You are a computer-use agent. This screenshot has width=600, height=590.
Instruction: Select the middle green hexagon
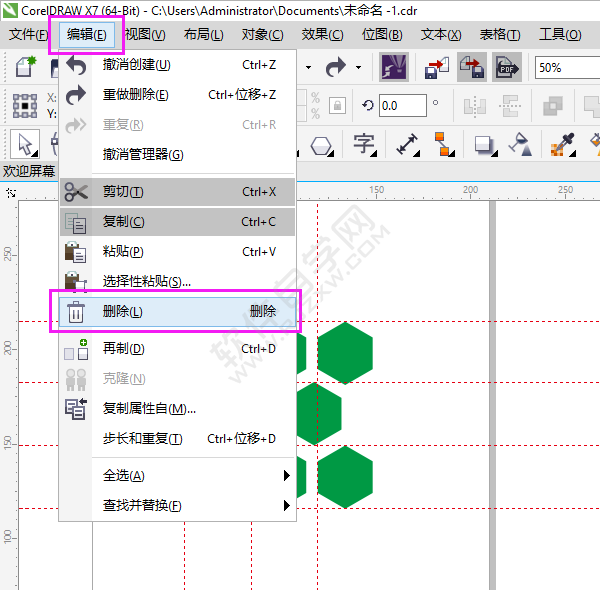319,414
